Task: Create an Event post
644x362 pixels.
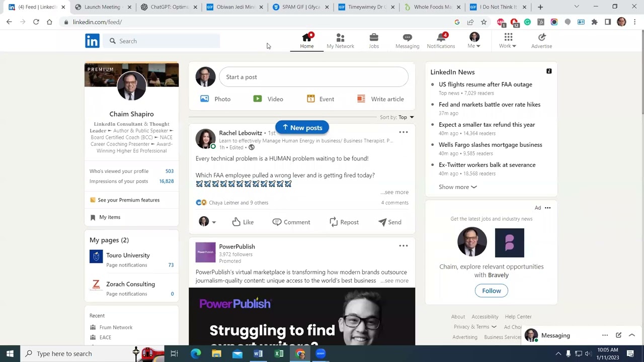Action: pyautogui.click(x=320, y=99)
